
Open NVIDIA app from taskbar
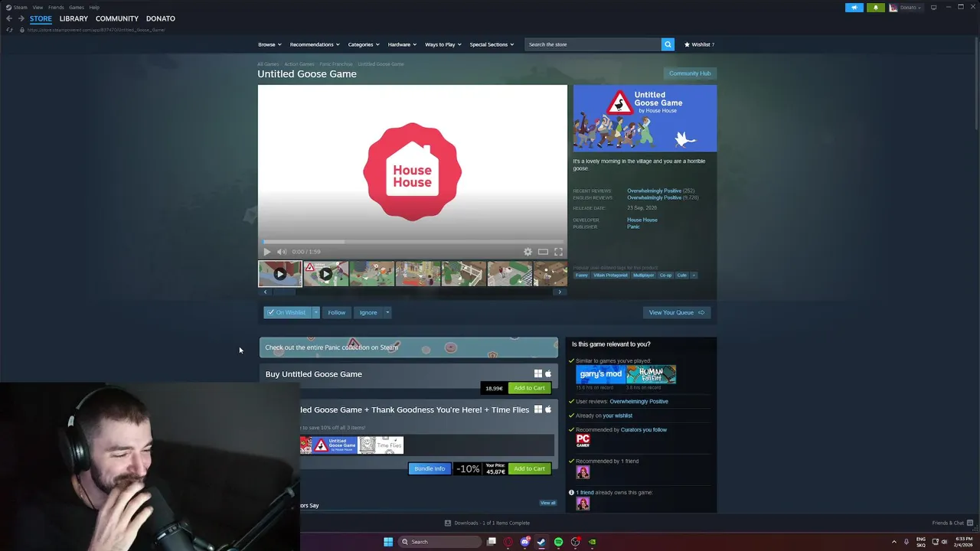[593, 542]
